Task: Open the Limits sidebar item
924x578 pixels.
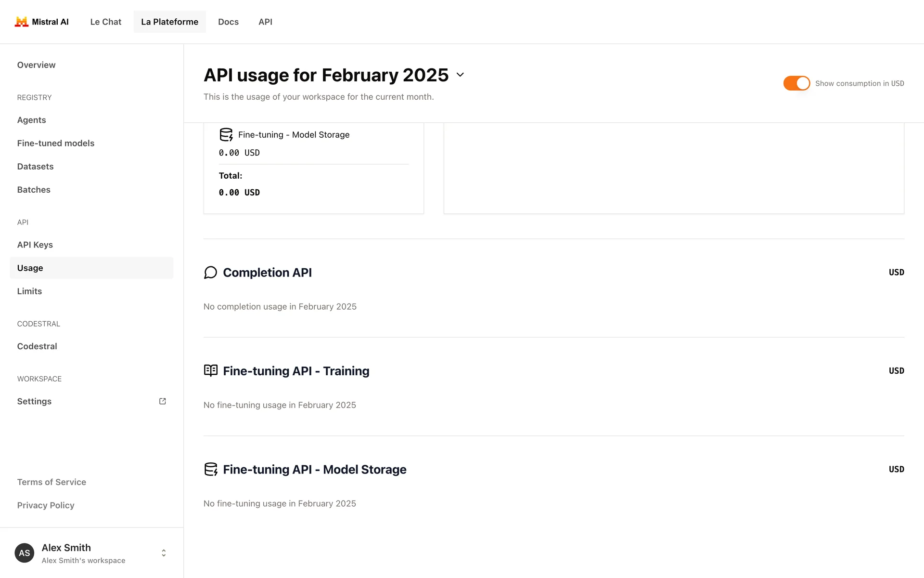Action: coord(29,291)
